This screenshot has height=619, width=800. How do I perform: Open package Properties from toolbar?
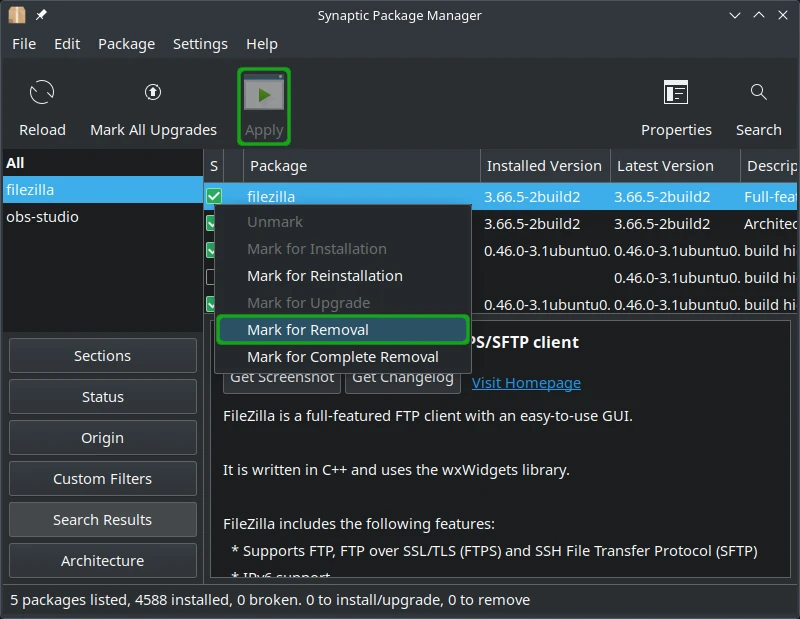coord(676,93)
